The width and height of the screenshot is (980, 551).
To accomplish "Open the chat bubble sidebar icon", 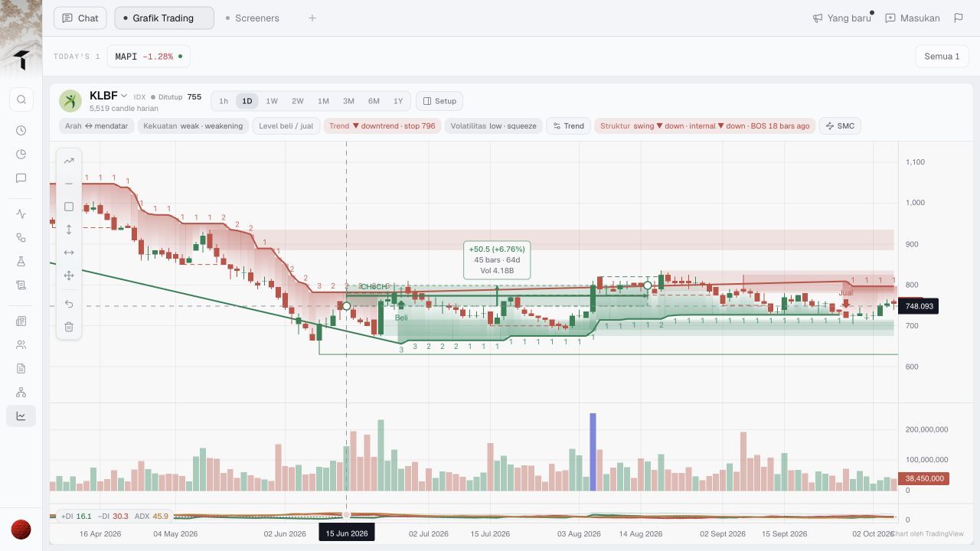I will [21, 178].
